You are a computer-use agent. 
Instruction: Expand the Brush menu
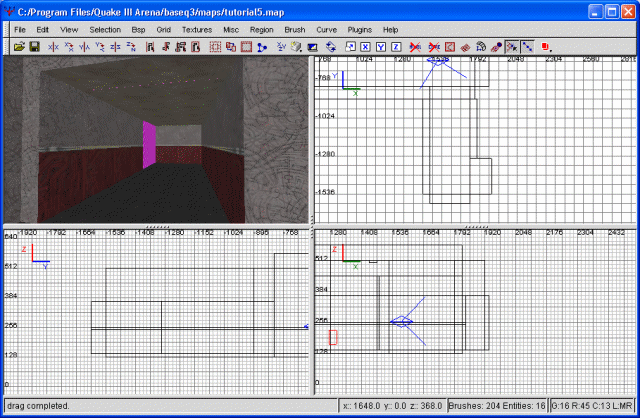click(295, 30)
